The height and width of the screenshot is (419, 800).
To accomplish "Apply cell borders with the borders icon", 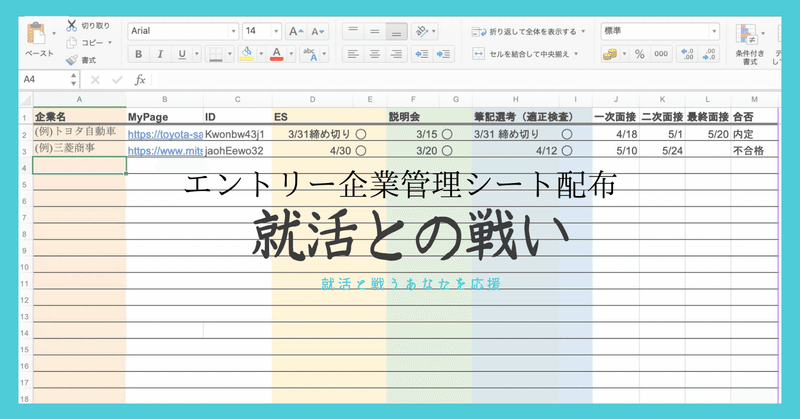I will 216,54.
